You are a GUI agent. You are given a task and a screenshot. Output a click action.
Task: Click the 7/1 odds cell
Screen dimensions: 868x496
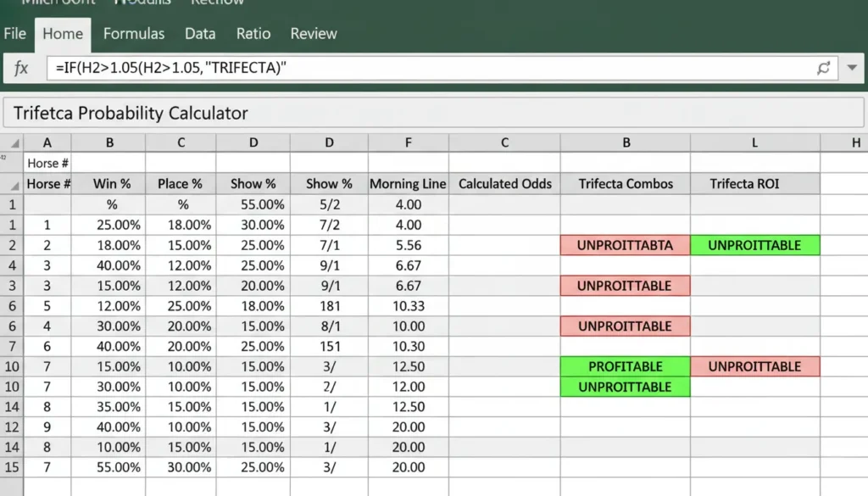click(x=330, y=245)
